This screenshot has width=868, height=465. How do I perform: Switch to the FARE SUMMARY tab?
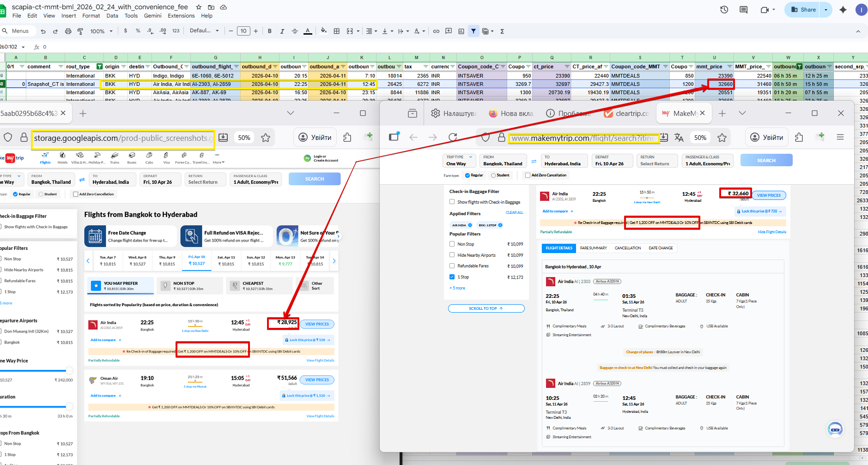click(x=594, y=248)
